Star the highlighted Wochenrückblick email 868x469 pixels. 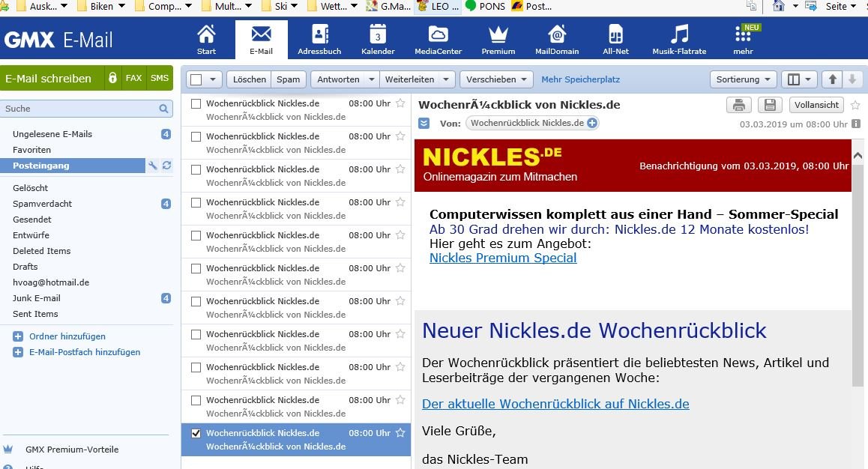click(x=400, y=433)
